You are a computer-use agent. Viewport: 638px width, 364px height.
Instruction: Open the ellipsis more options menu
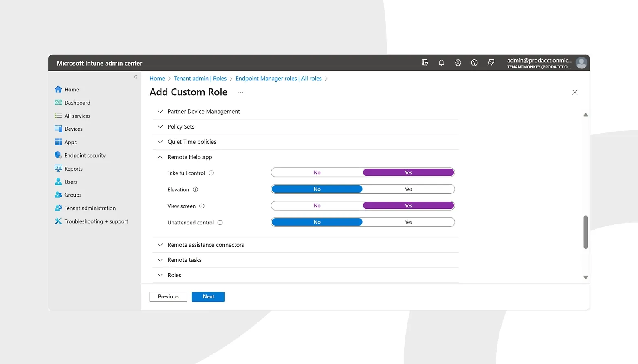click(x=240, y=92)
